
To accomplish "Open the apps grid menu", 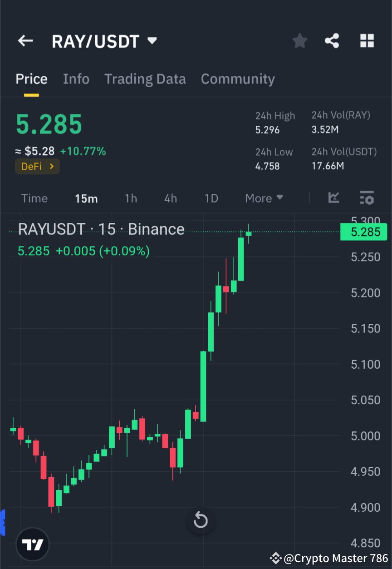I will (x=367, y=40).
